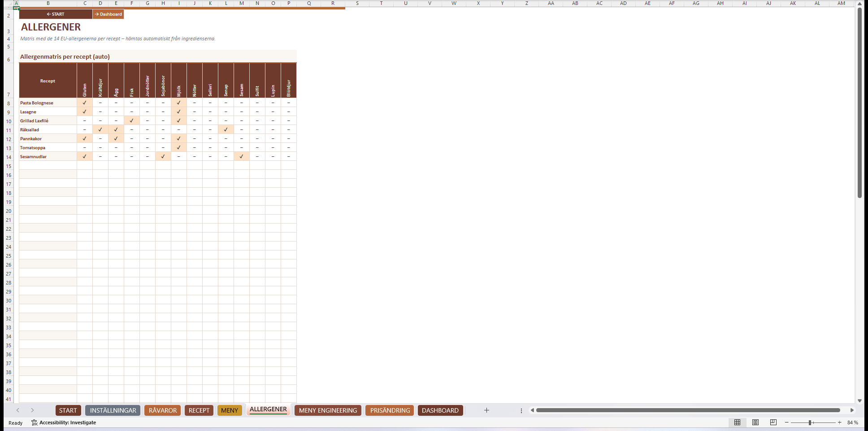Open the MENY ENGINEERING sheet tab
Screen dimensions: 868x431
[x=328, y=410]
